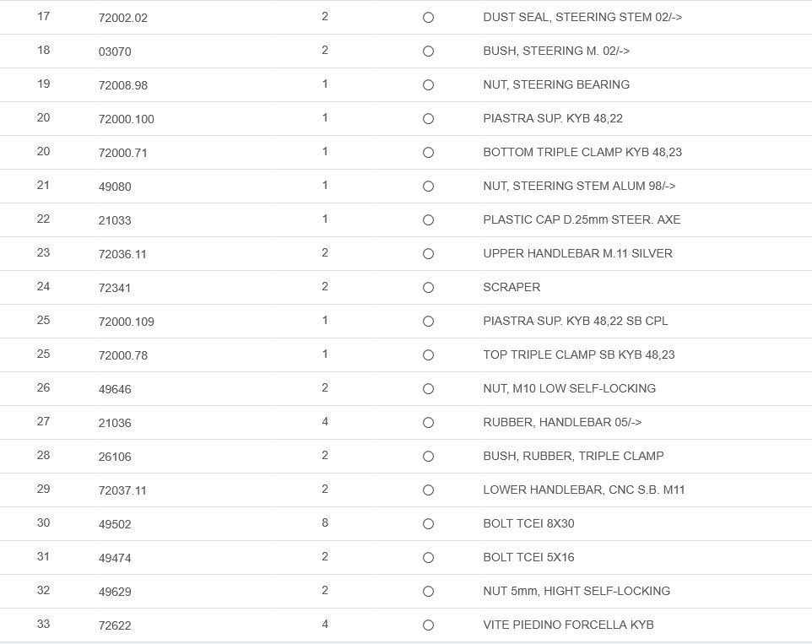
Task: Select circle for TOP TRIPLE CLAMP SB KYB
Action: pos(428,355)
